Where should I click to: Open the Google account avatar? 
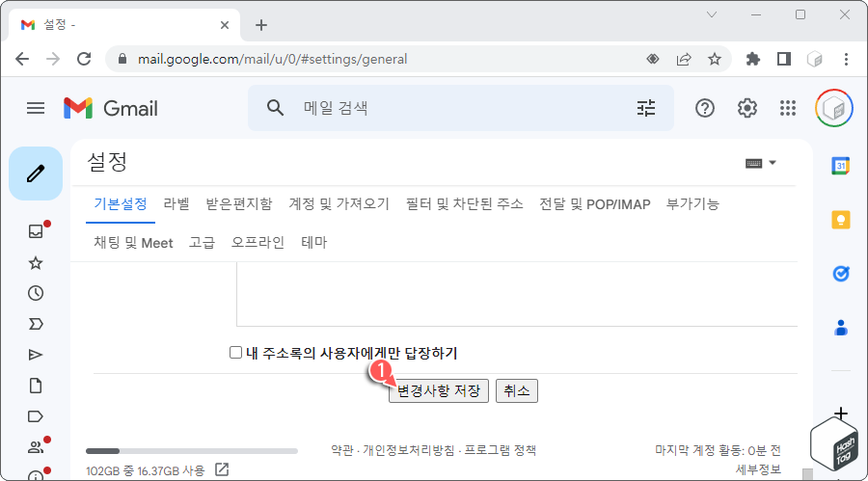pos(833,108)
